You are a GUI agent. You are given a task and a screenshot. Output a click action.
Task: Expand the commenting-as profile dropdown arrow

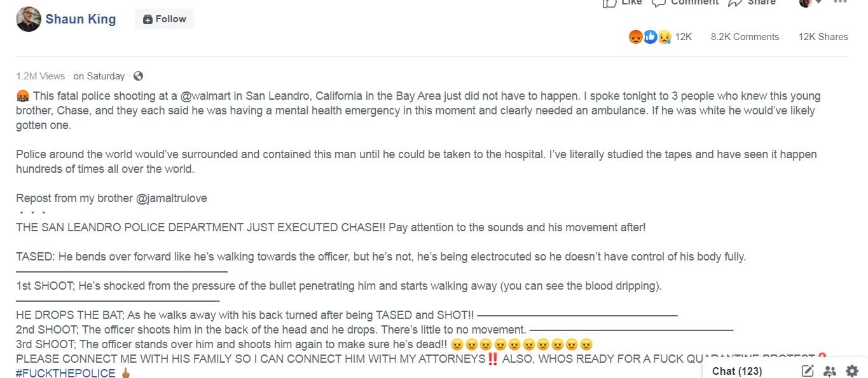click(x=818, y=3)
